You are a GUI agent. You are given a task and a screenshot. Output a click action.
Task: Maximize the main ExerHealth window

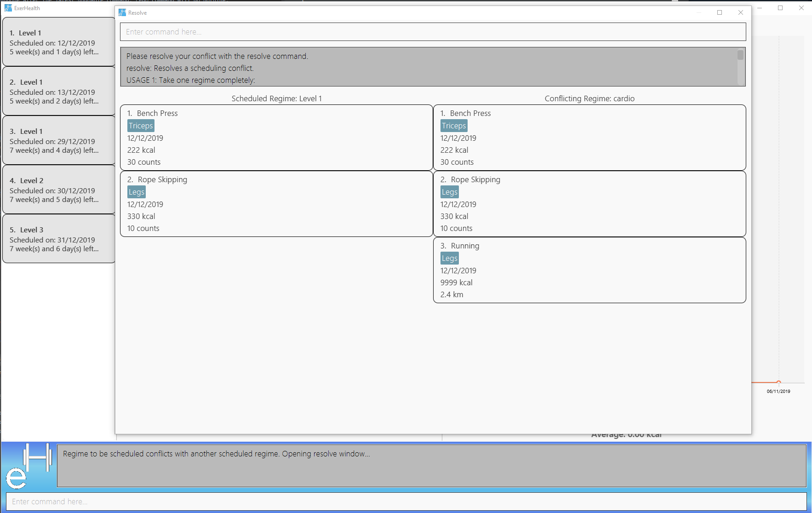tap(780, 8)
